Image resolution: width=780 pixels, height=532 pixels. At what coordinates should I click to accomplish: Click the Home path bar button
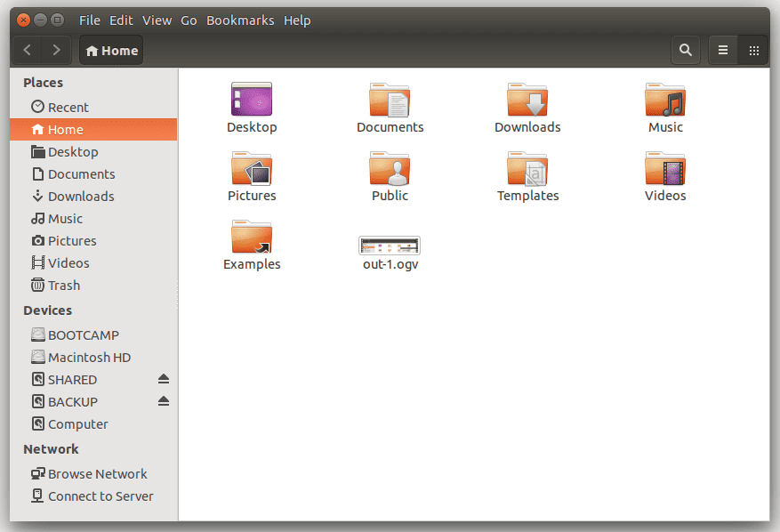[111, 50]
